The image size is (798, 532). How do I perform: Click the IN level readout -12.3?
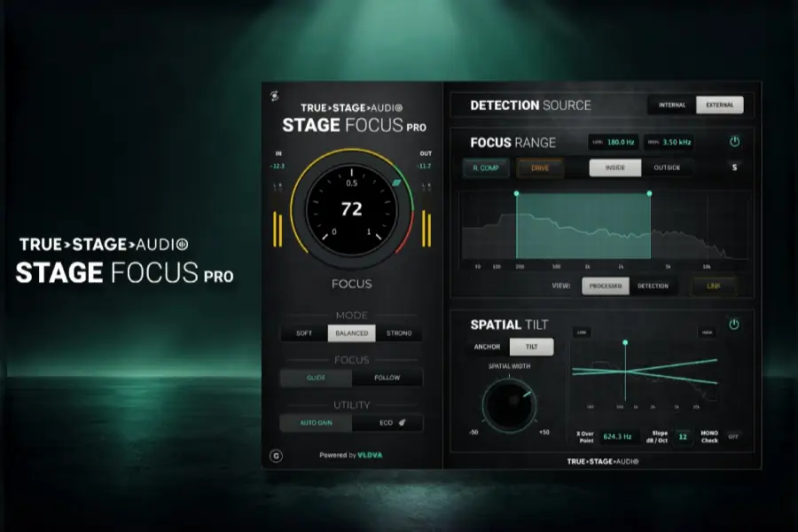pos(278,166)
